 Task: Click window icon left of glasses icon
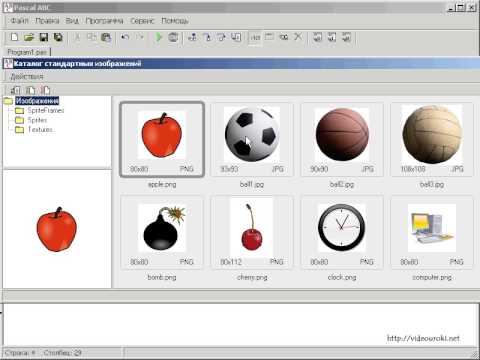pyautogui.click(x=269, y=37)
